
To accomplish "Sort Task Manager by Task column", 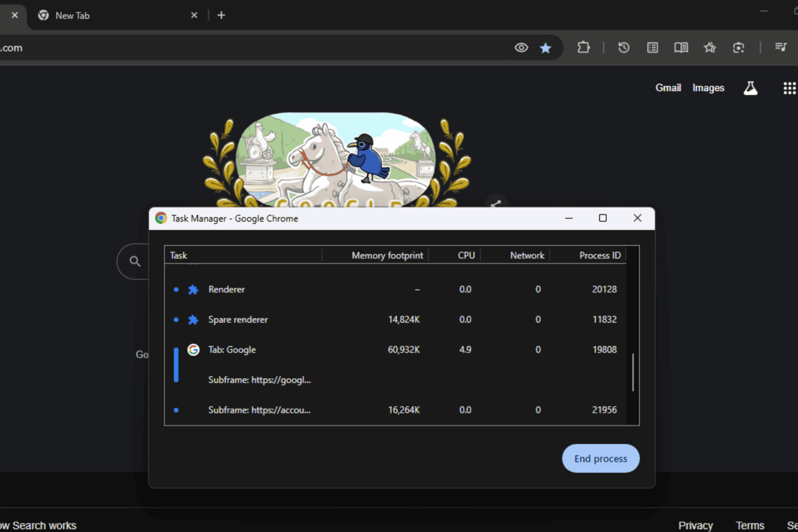I will (x=243, y=255).
